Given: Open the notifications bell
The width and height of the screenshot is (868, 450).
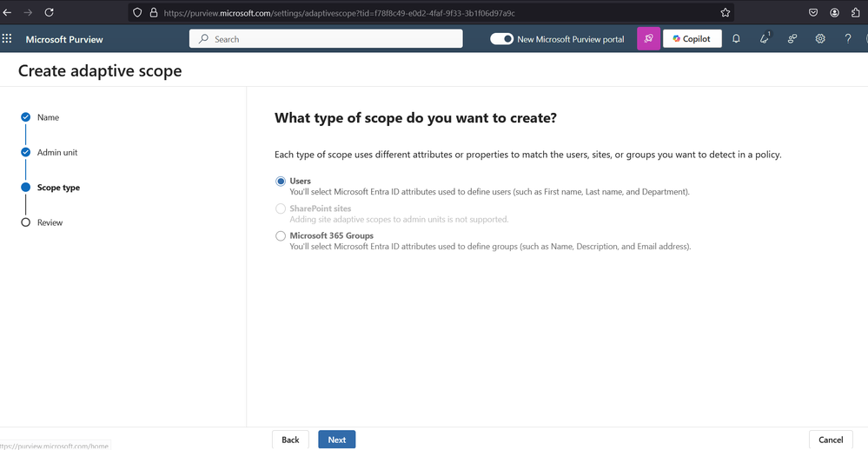Looking at the screenshot, I should [x=736, y=39].
